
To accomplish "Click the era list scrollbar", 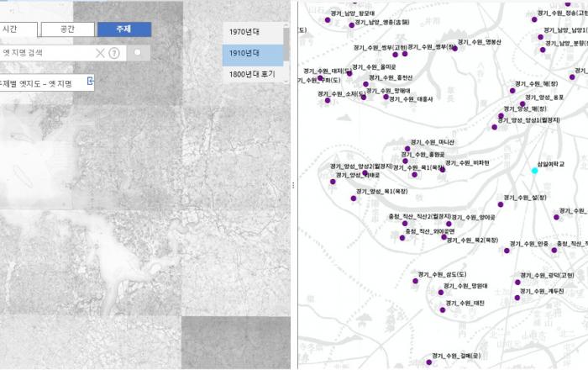I will coord(286,42).
